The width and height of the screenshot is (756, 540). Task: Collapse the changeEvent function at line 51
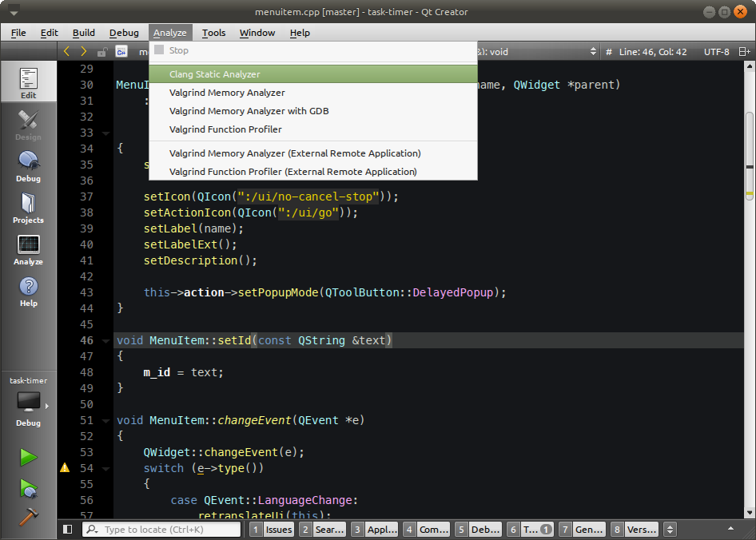point(105,420)
